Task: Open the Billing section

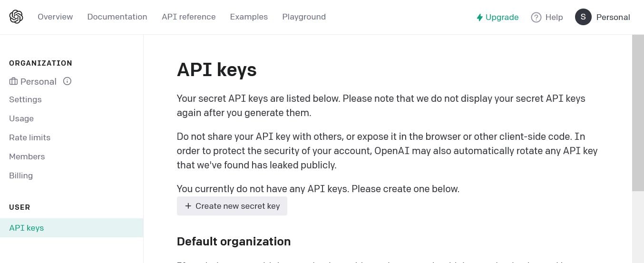Action: [x=21, y=175]
